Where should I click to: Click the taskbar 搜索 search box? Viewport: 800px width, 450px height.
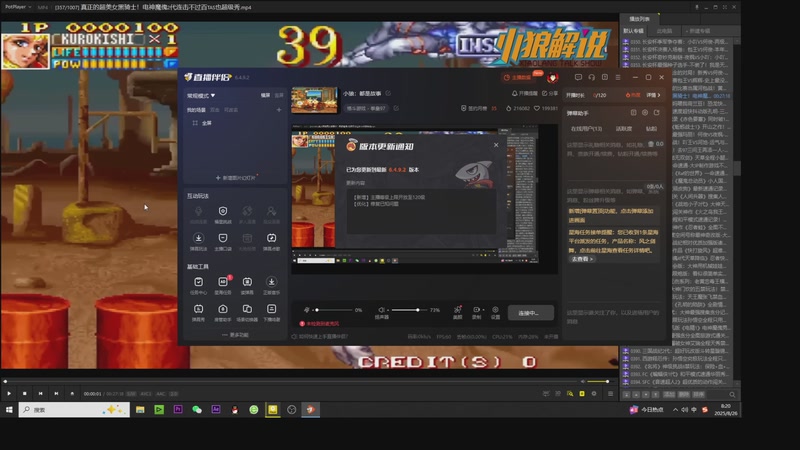pyautogui.click(x=74, y=410)
